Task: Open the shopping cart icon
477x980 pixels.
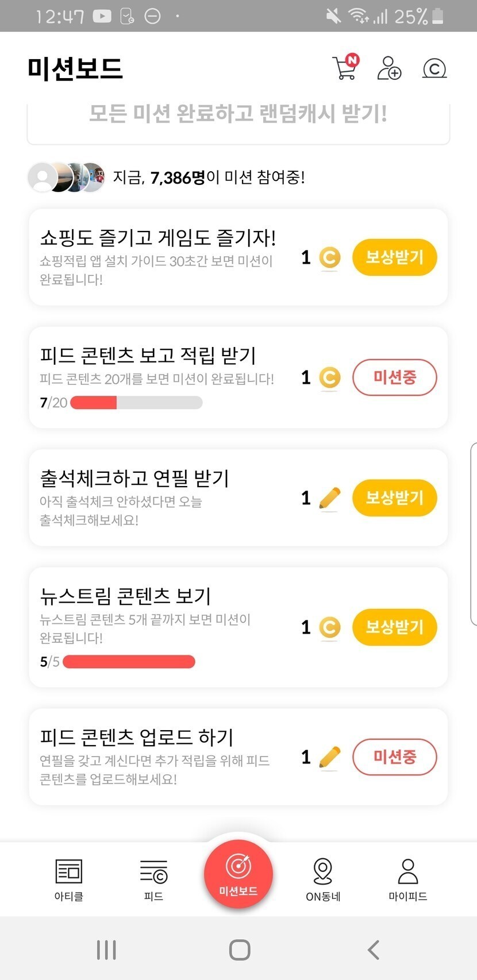Action: (x=345, y=68)
